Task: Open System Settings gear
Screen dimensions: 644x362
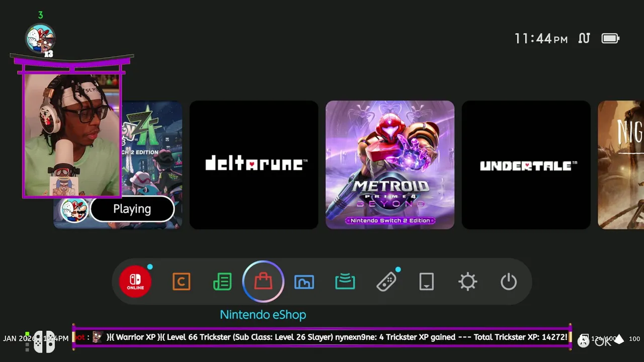Action: (468, 282)
